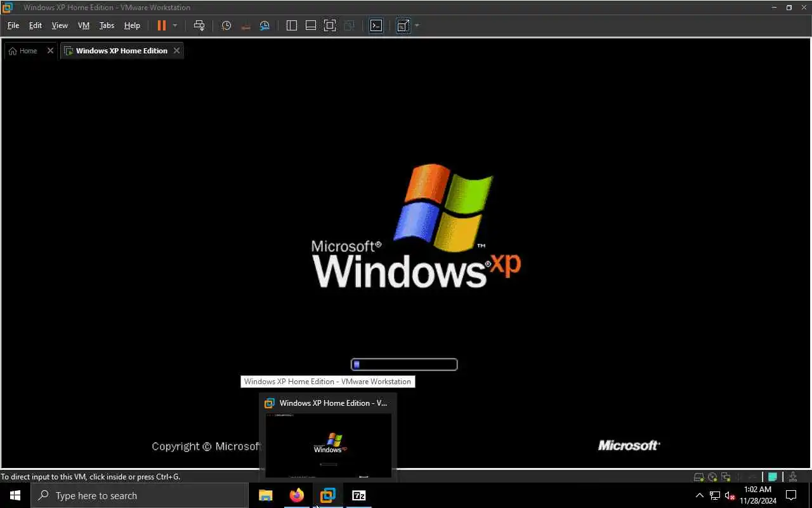Image resolution: width=812 pixels, height=508 pixels.
Task: Open 7-Zip from the taskbar
Action: pyautogui.click(x=358, y=495)
